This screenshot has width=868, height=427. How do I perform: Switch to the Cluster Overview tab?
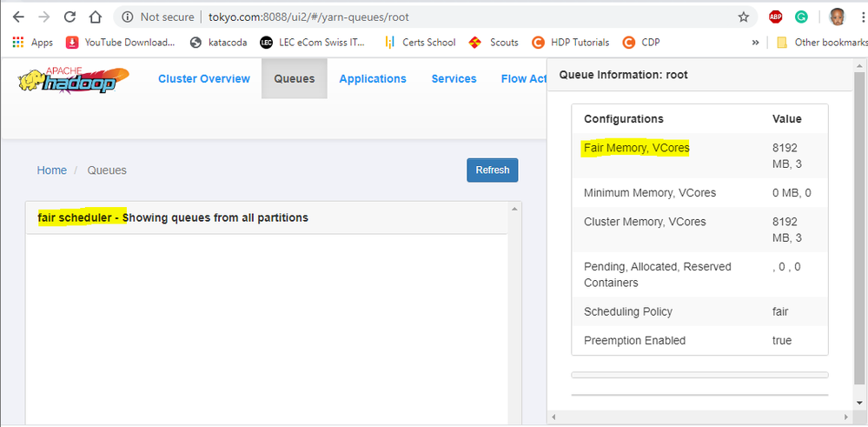click(x=204, y=79)
